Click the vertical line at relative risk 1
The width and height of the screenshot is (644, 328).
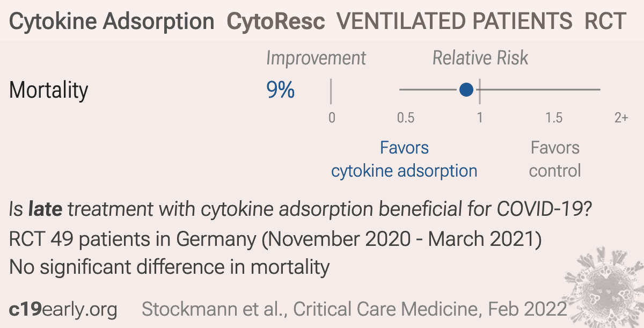point(479,90)
